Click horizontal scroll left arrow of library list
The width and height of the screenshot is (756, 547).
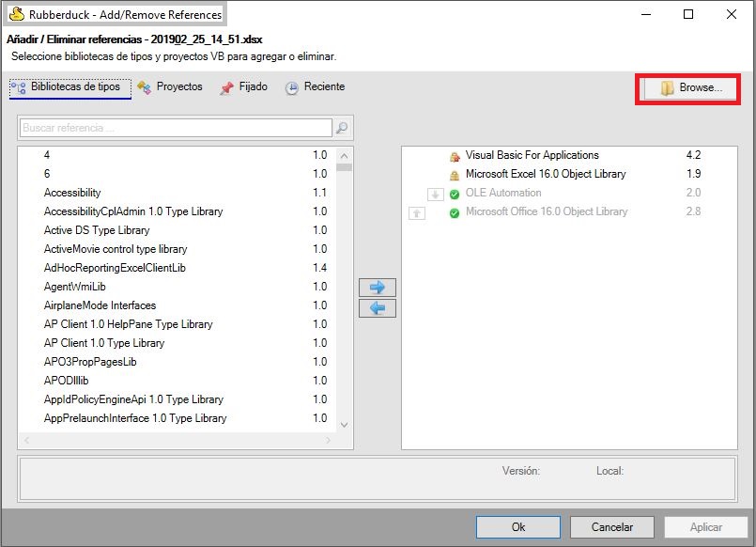click(27, 440)
